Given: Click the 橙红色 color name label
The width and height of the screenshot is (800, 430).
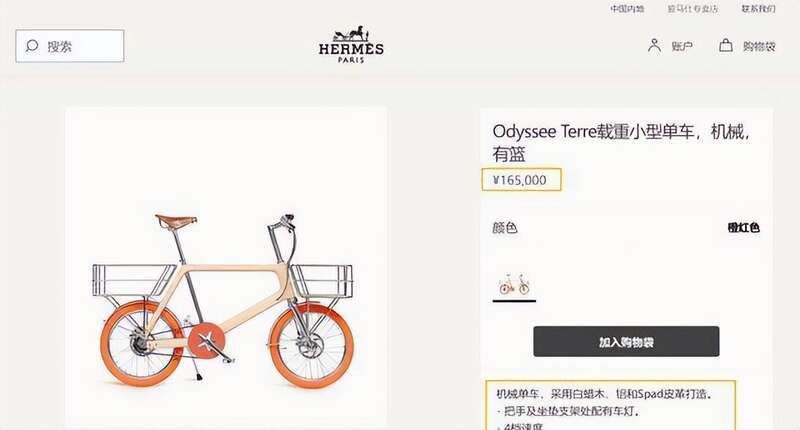Looking at the screenshot, I should point(743,227).
